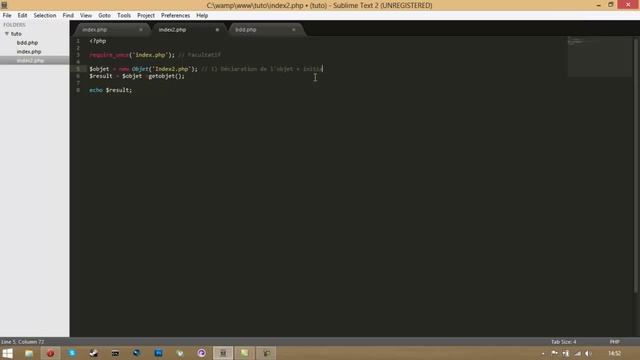Click the Line 5, Column 72 status text
This screenshot has height=360, width=640.
pos(23,342)
